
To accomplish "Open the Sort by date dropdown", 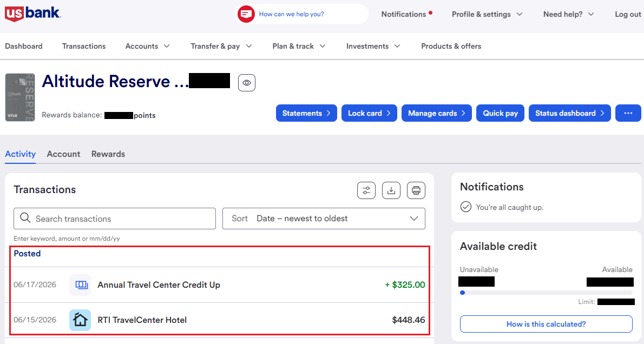I will click(x=324, y=219).
